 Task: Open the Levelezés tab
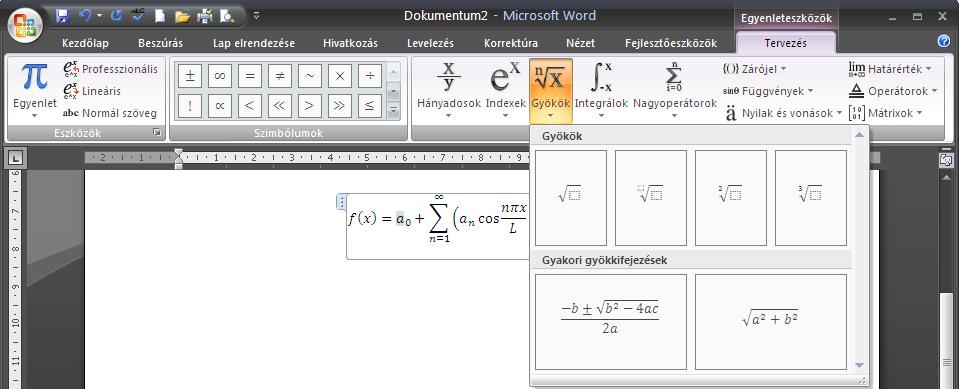tap(431, 43)
